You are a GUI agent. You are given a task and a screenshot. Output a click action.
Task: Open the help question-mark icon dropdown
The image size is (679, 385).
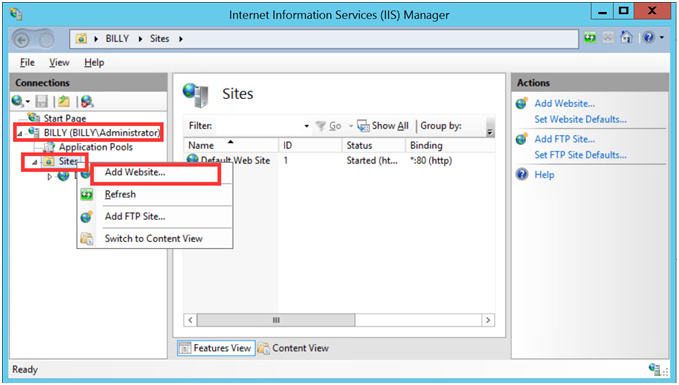[x=653, y=38]
